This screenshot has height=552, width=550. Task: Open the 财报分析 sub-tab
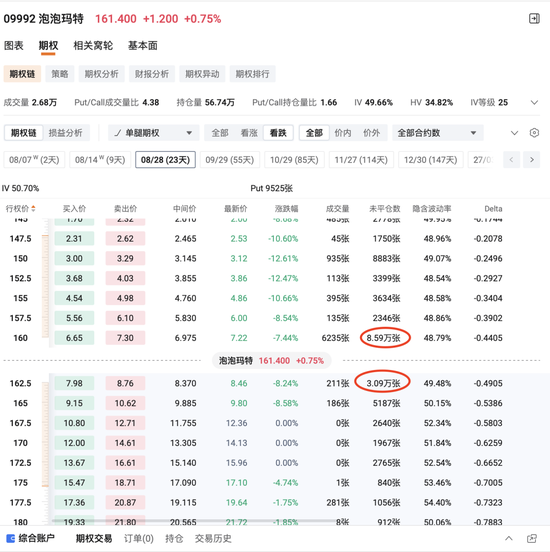[x=152, y=74]
